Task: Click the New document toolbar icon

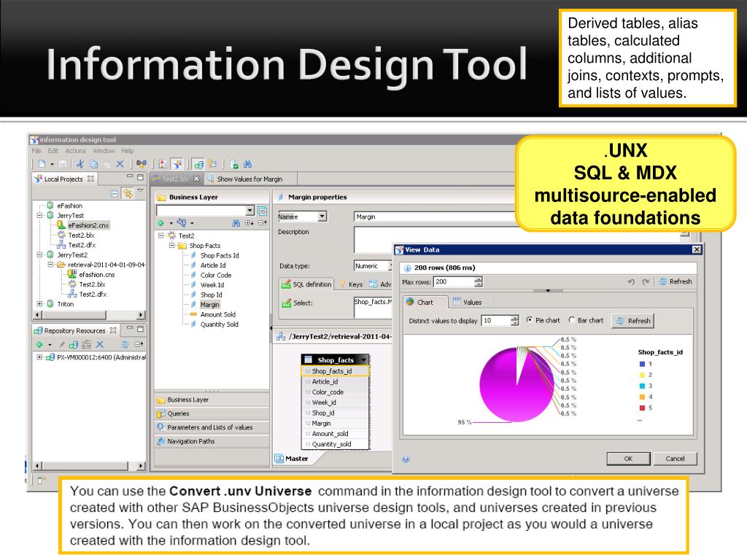Action: pyautogui.click(x=42, y=164)
